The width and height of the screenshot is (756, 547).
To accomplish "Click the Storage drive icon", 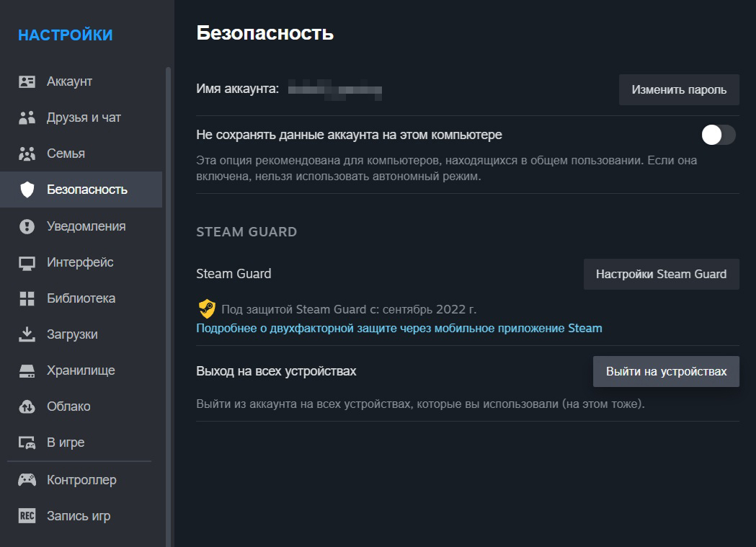I will pos(27,370).
